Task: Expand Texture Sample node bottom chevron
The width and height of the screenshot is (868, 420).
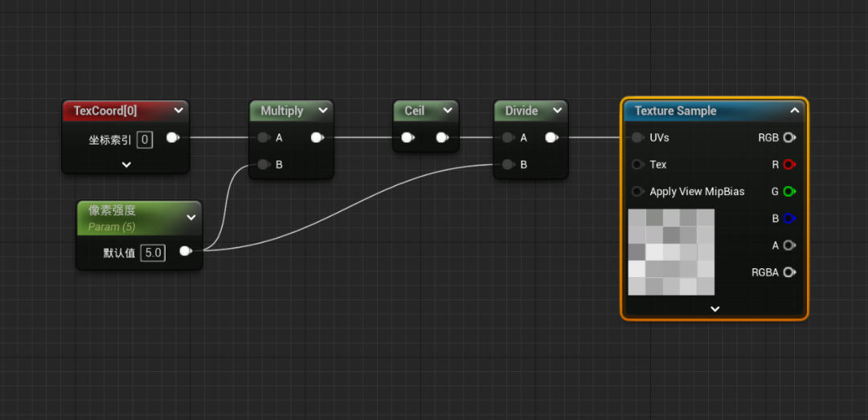Action: pos(714,308)
